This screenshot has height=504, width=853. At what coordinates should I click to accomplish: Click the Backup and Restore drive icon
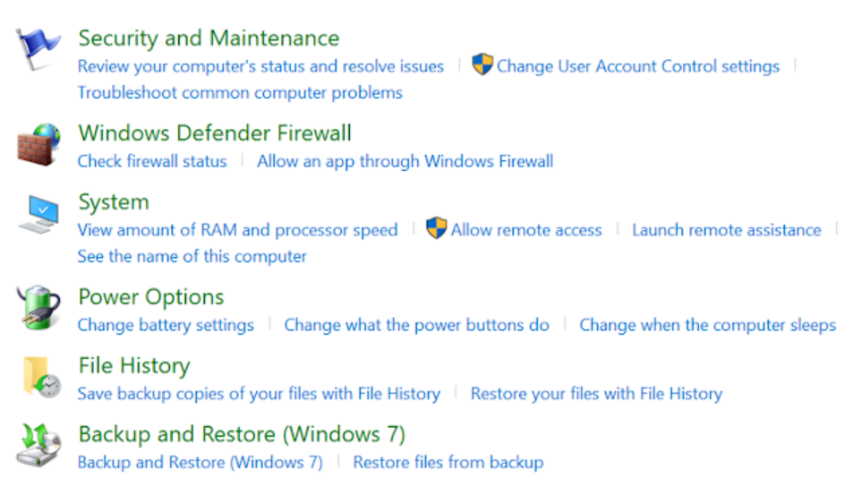[38, 445]
